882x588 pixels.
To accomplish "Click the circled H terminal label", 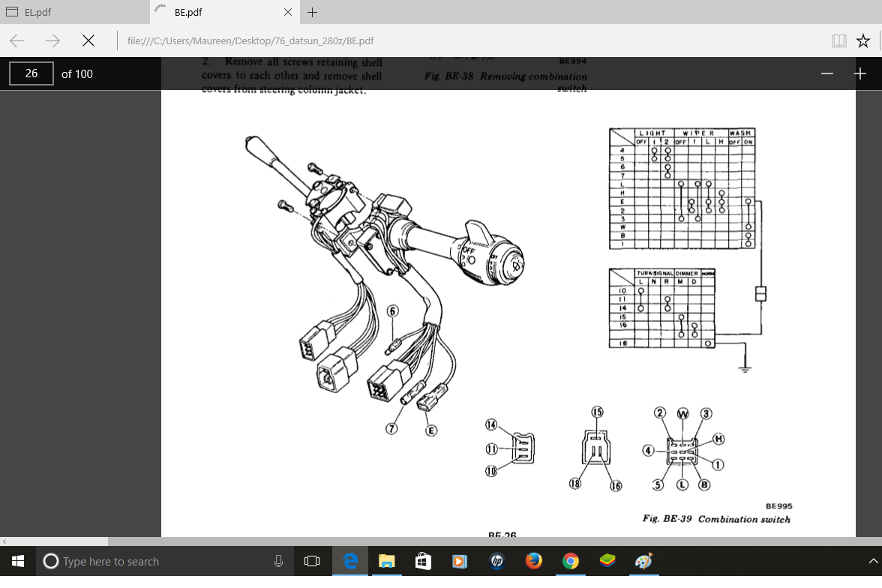I will point(718,439).
